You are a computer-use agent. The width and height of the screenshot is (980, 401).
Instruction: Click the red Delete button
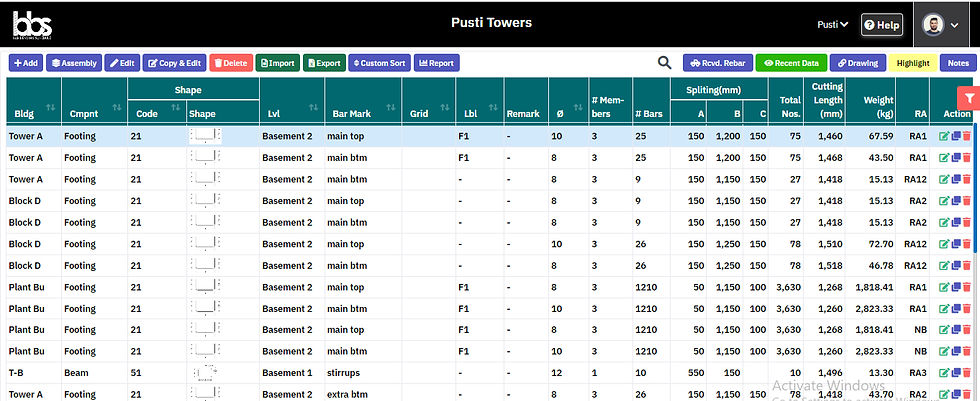tap(231, 63)
